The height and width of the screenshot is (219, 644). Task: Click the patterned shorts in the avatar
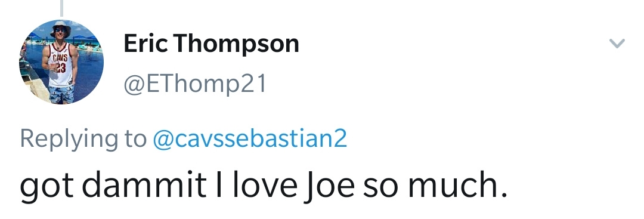(61, 94)
